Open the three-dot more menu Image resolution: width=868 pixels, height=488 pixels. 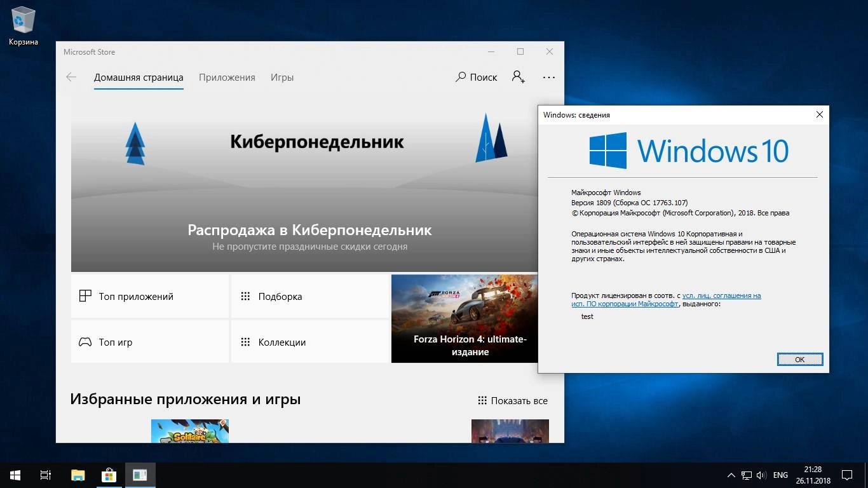[x=549, y=77]
